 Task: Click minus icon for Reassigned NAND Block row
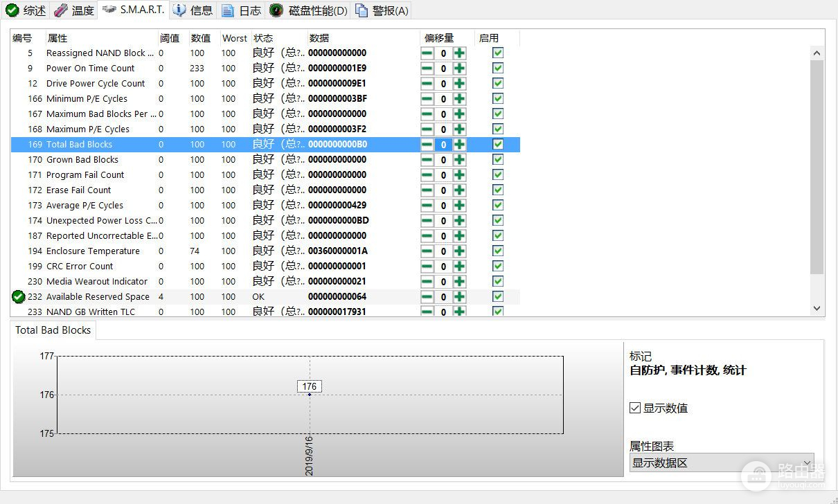tap(427, 53)
